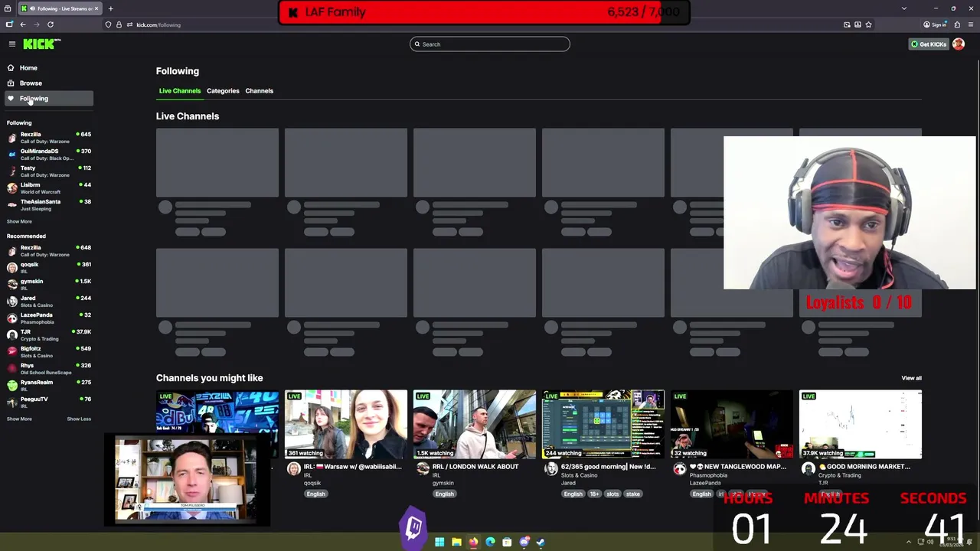Open Rexzilla channel in Following list
The image size is (980, 551).
point(49,138)
